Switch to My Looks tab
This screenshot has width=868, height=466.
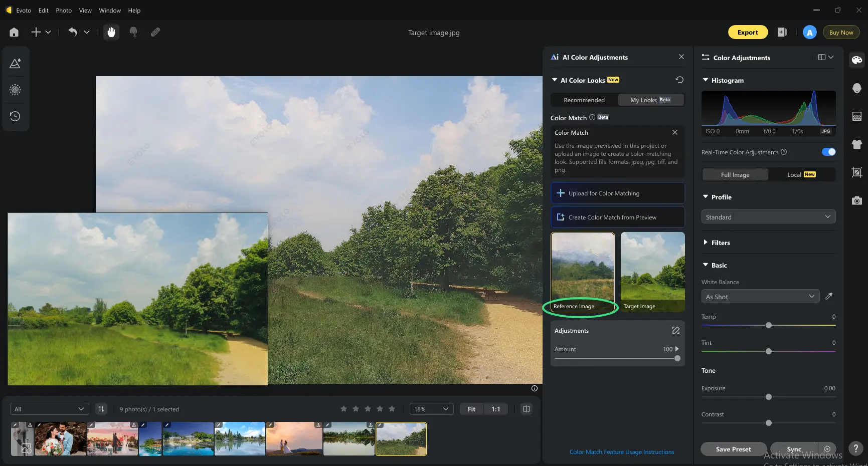coord(650,100)
